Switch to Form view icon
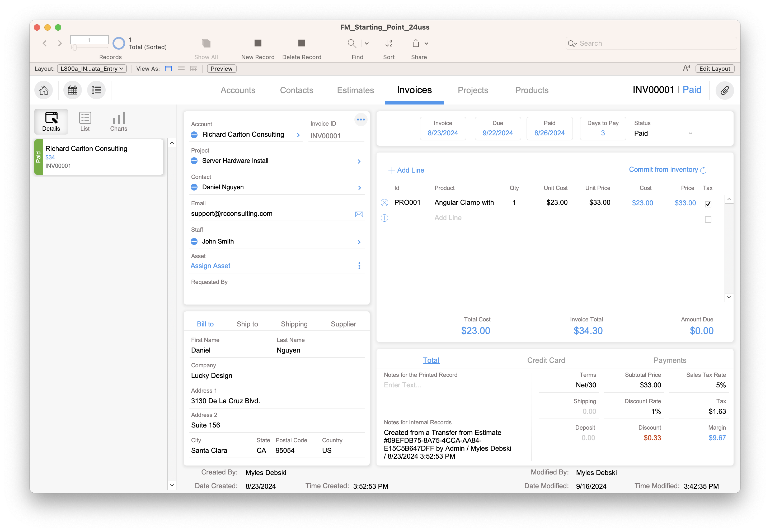 tap(168, 69)
